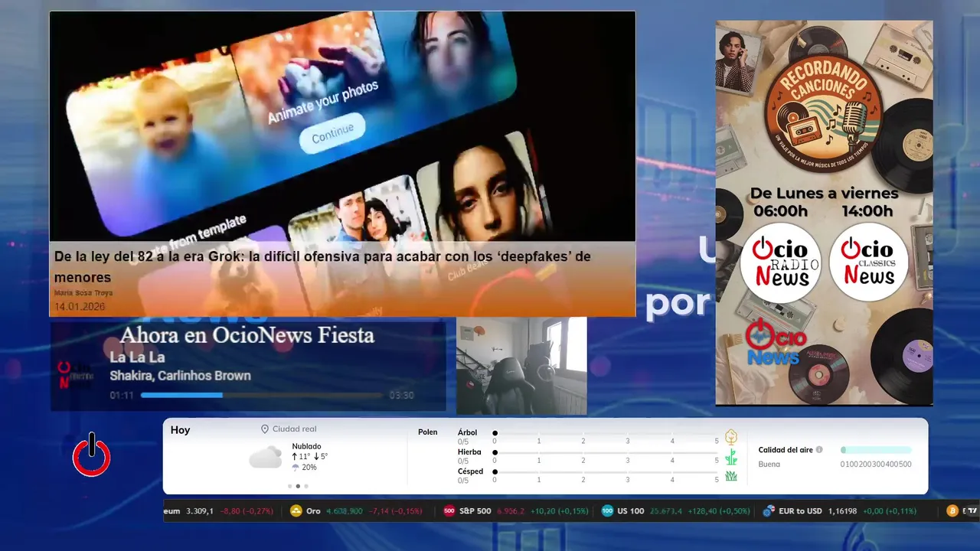Click the 06:00h schedule time
The width and height of the screenshot is (980, 551).
pyautogui.click(x=780, y=211)
